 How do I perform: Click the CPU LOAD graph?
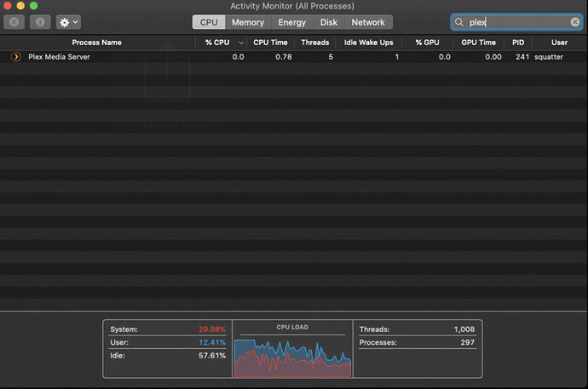292,358
